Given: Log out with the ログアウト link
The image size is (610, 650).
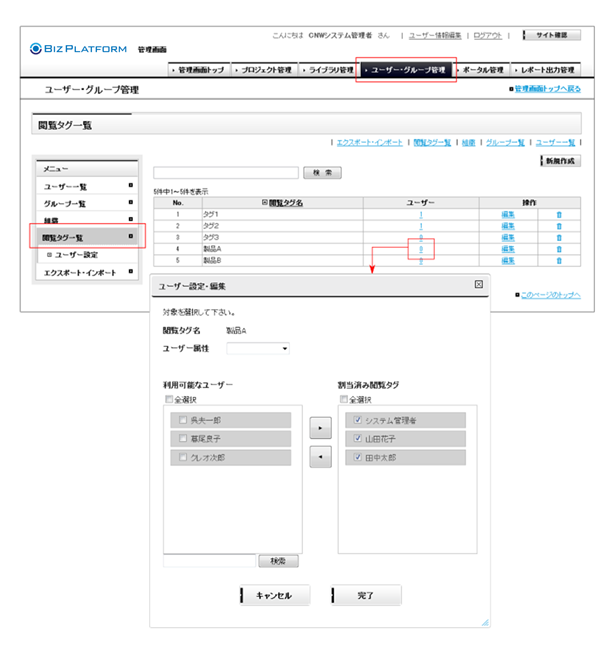Looking at the screenshot, I should point(488,36).
